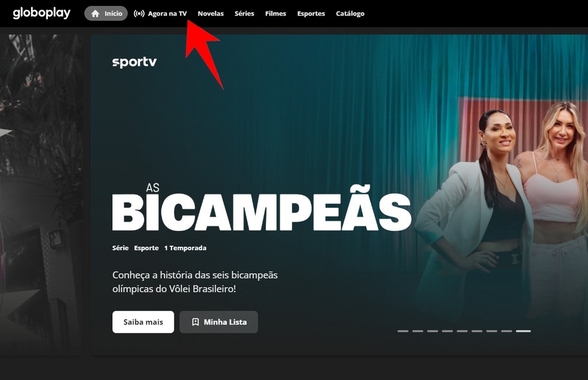Click the Globoplay logo
The image size is (588, 380).
tap(42, 13)
